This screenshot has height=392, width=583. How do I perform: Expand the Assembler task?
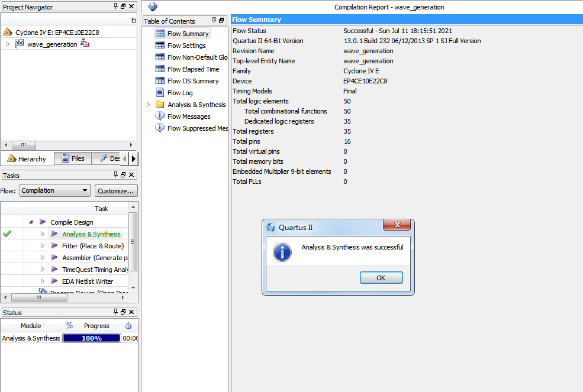point(43,258)
